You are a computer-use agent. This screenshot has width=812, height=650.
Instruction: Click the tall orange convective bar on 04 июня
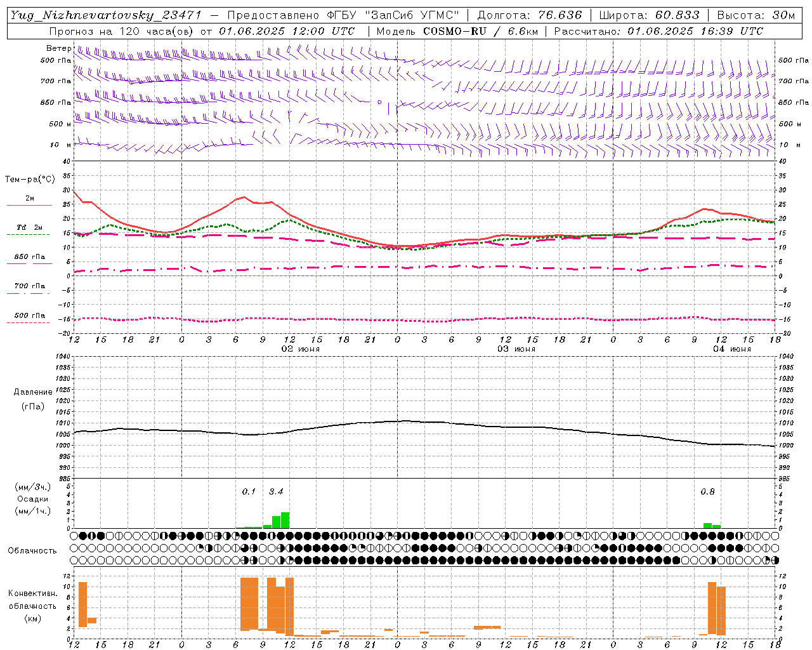click(x=712, y=608)
